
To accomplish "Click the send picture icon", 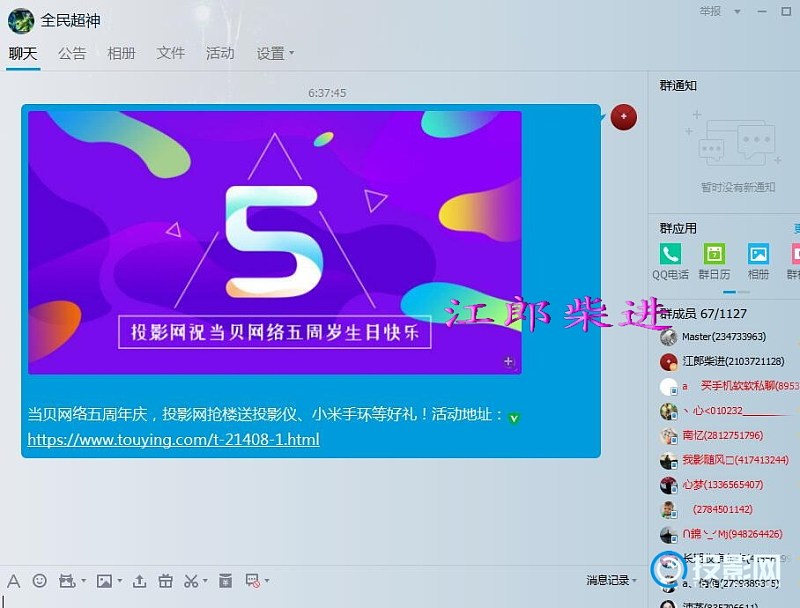I will 104,581.
